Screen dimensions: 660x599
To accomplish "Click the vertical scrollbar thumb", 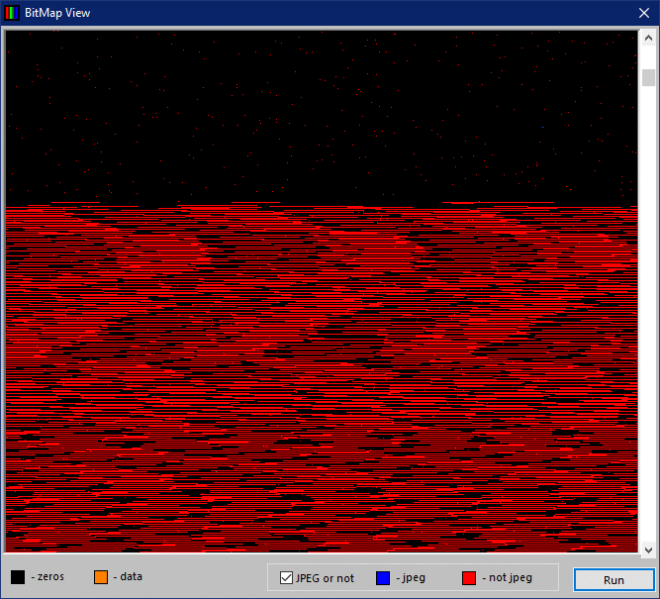I will point(648,77).
